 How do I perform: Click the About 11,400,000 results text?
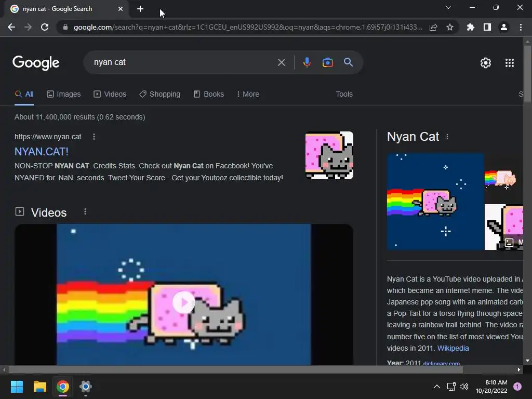[x=79, y=117]
